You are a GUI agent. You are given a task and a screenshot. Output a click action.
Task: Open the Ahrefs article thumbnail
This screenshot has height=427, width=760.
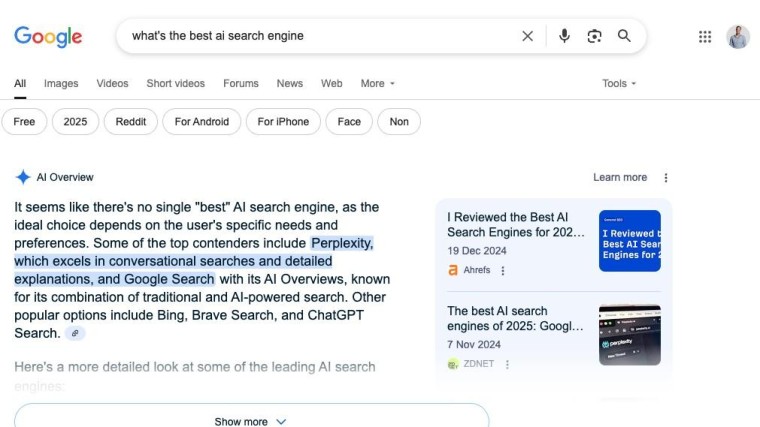click(x=629, y=240)
